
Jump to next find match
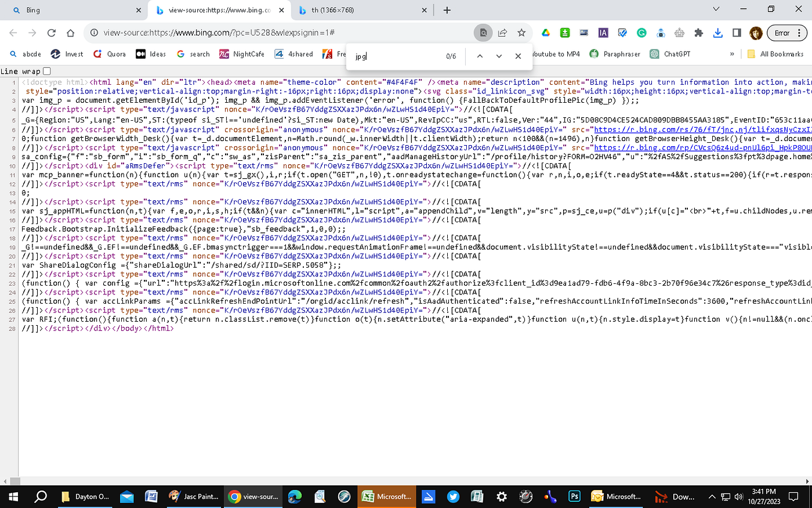(x=499, y=56)
